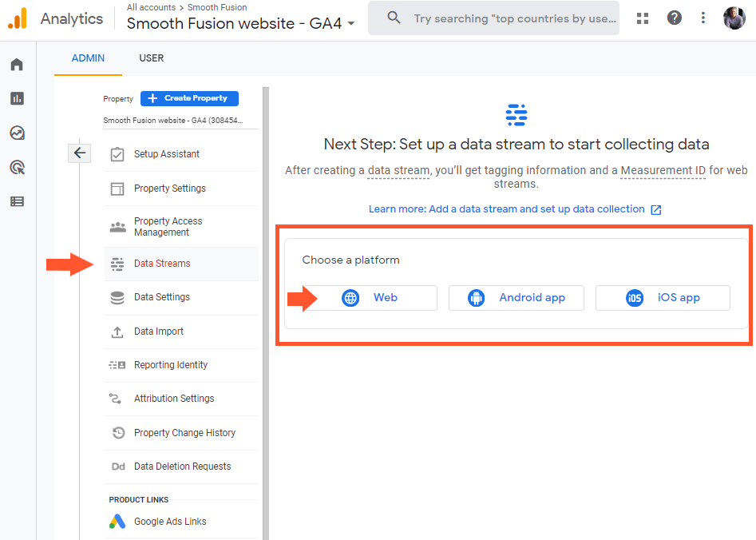Viewport: 756px width, 540px height.
Task: Click the Data Streams icon in the menu
Action: pos(117,264)
